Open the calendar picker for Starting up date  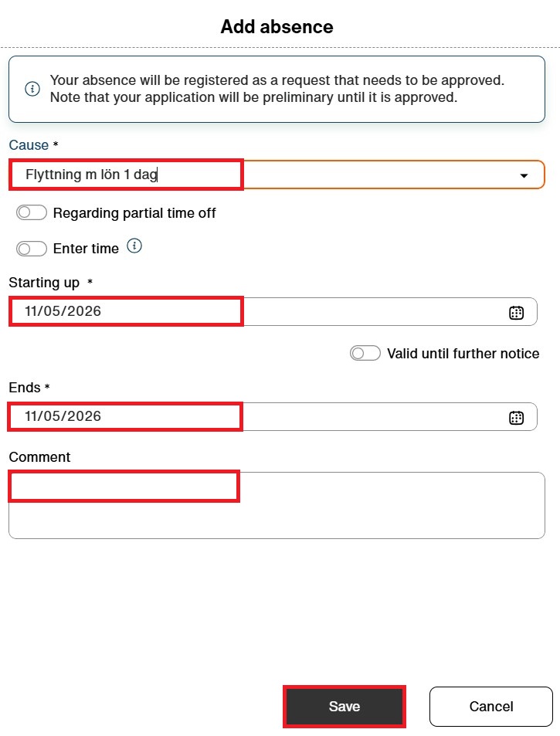516,313
